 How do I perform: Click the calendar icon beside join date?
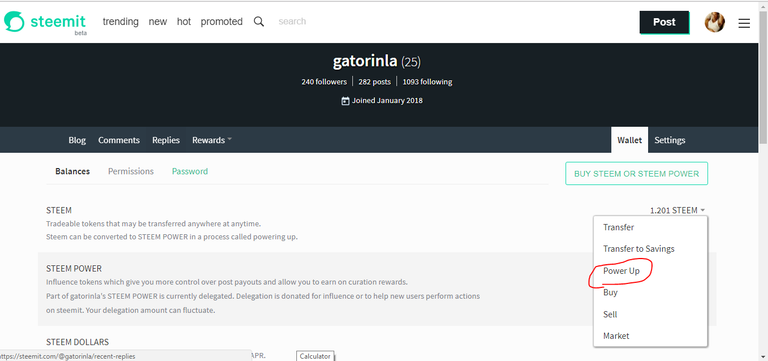[345, 101]
